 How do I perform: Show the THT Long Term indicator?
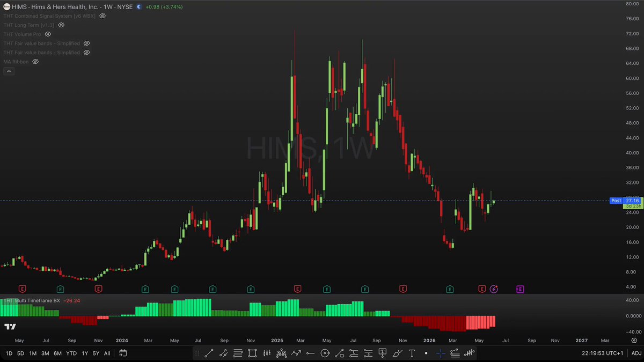tap(61, 25)
